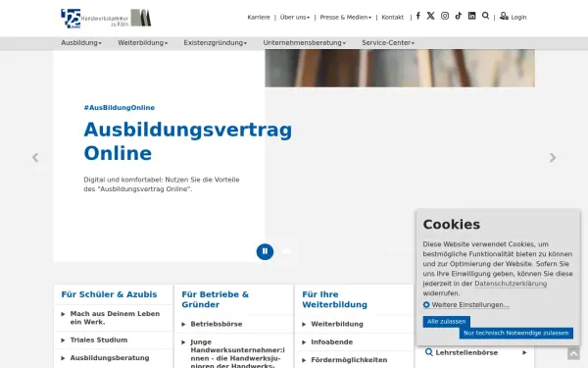This screenshot has height=368, width=588.
Task: Click the Handwerkskammer zu Köln logo
Action: pyautogui.click(x=106, y=18)
